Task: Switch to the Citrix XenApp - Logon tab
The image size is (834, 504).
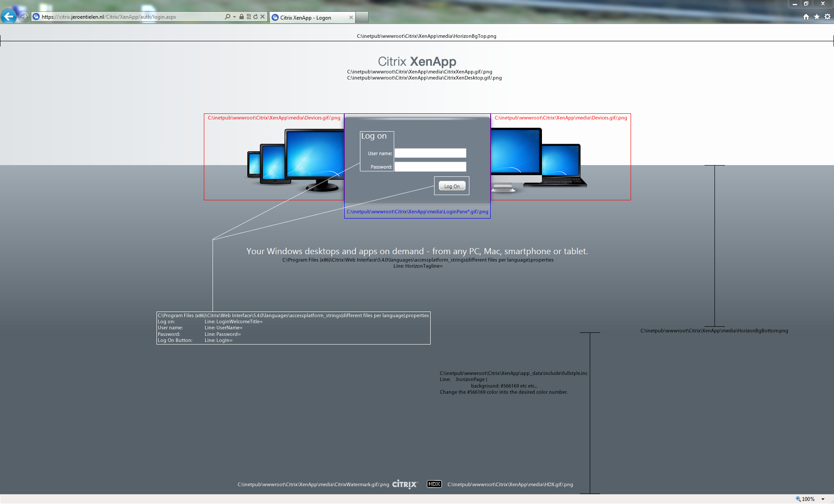Action: coord(312,17)
